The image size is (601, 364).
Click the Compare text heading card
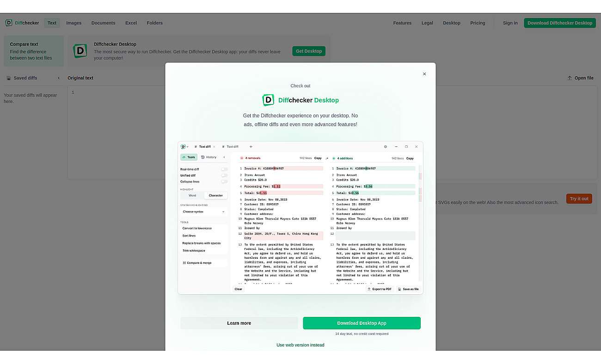34,51
